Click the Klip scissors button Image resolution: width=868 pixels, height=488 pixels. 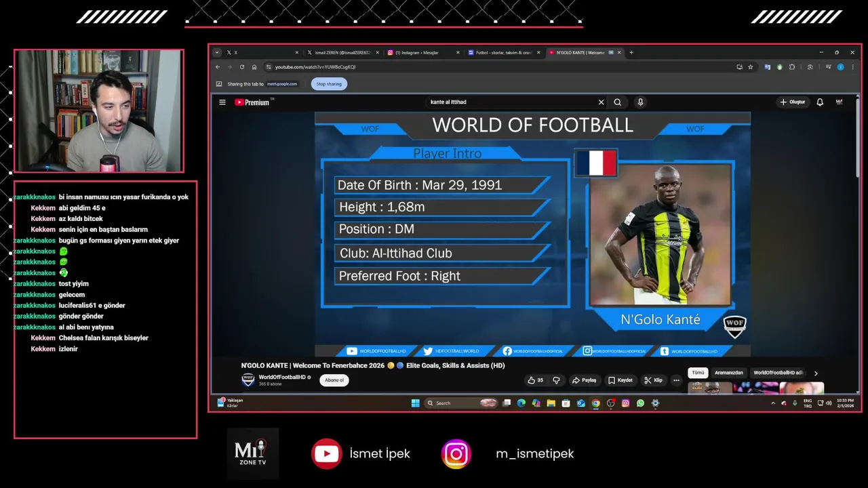[x=653, y=380]
